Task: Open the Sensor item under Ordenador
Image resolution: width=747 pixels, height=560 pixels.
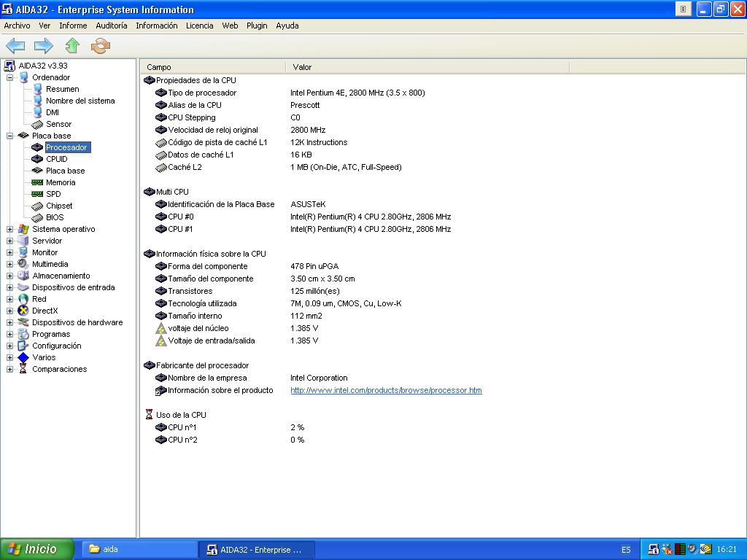Action: pyautogui.click(x=58, y=124)
